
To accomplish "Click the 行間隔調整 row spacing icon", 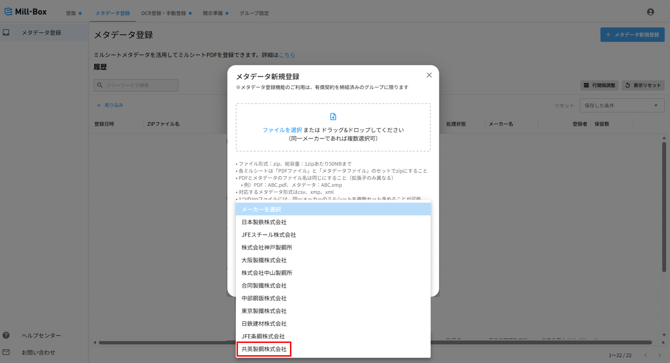I will [586, 85].
